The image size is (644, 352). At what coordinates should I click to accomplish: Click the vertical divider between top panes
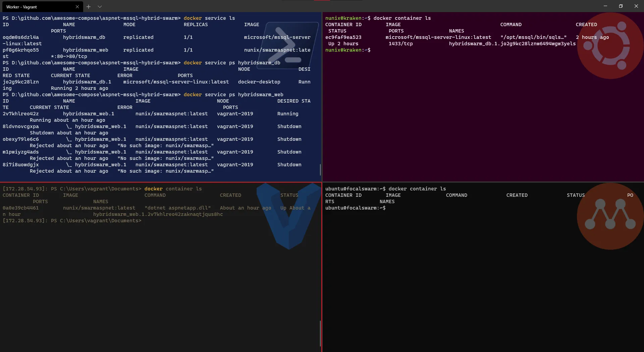point(322,97)
